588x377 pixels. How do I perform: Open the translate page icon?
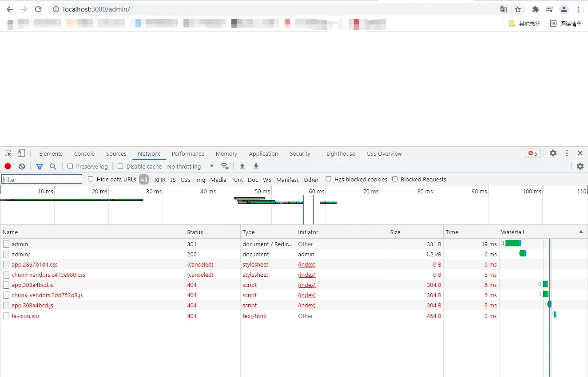tap(504, 9)
